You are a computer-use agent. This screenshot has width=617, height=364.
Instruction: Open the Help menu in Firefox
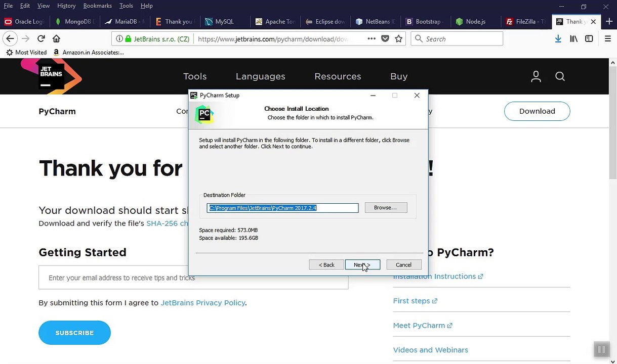147,6
